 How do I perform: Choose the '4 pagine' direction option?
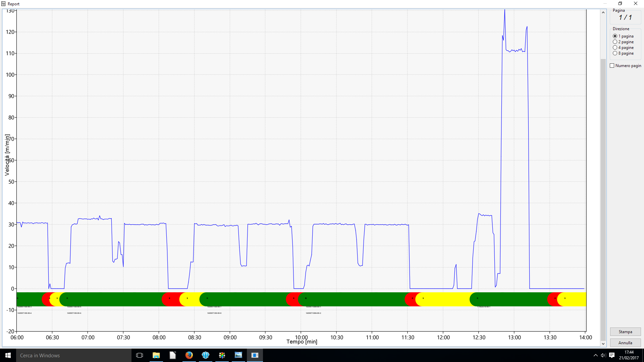click(623, 48)
